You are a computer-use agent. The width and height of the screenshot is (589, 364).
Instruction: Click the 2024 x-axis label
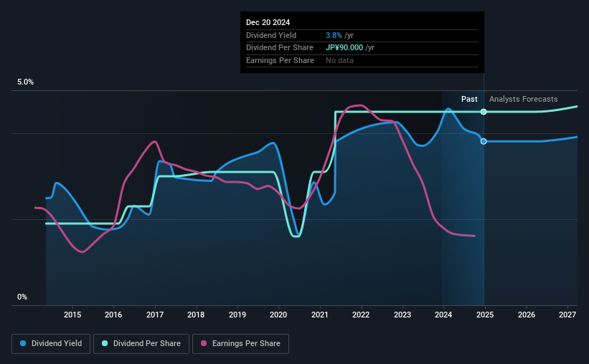point(443,315)
